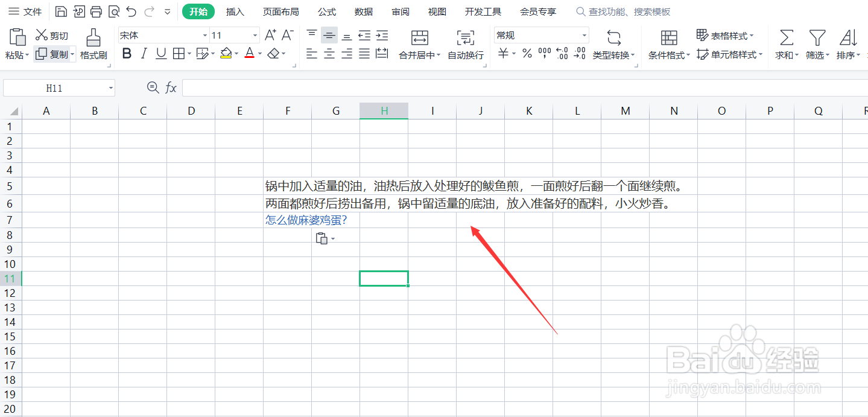Click the Save icon in quick access bar
Screen dimensions: 868x417
tap(60, 11)
